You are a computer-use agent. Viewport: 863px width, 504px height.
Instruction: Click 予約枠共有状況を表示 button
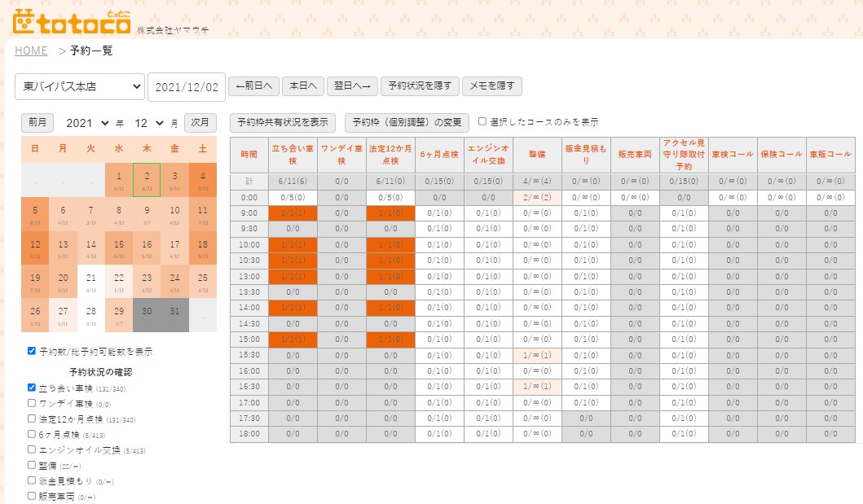click(283, 123)
